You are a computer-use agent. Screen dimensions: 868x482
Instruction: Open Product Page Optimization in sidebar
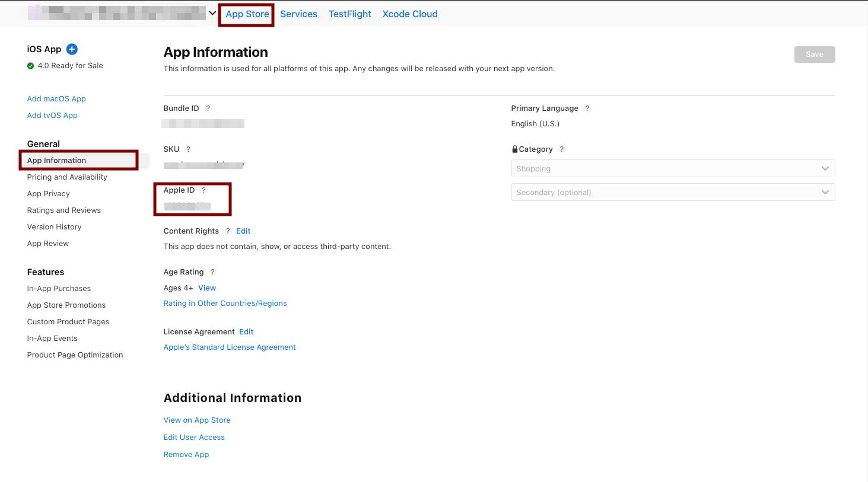(x=75, y=355)
